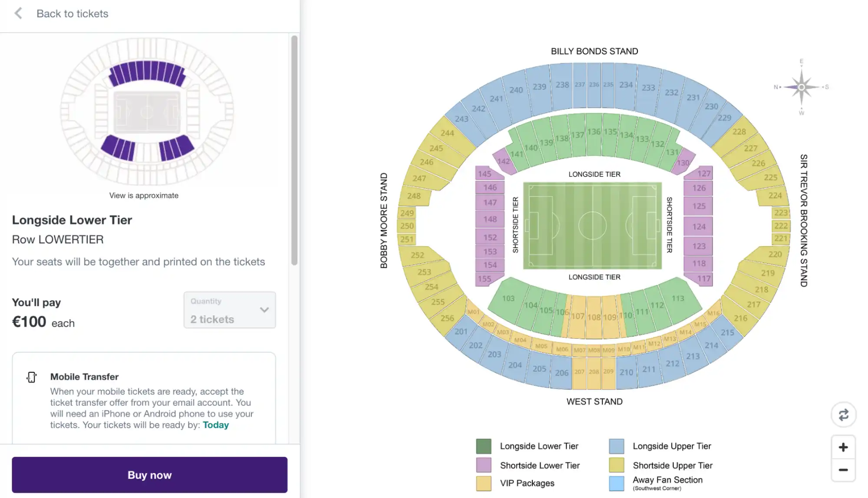Click the VIP Packages legend square
868x498 pixels.
483,483
